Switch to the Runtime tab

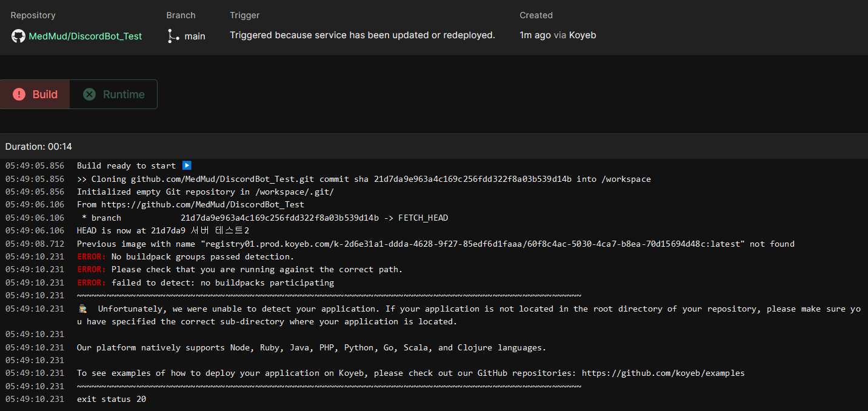click(113, 95)
